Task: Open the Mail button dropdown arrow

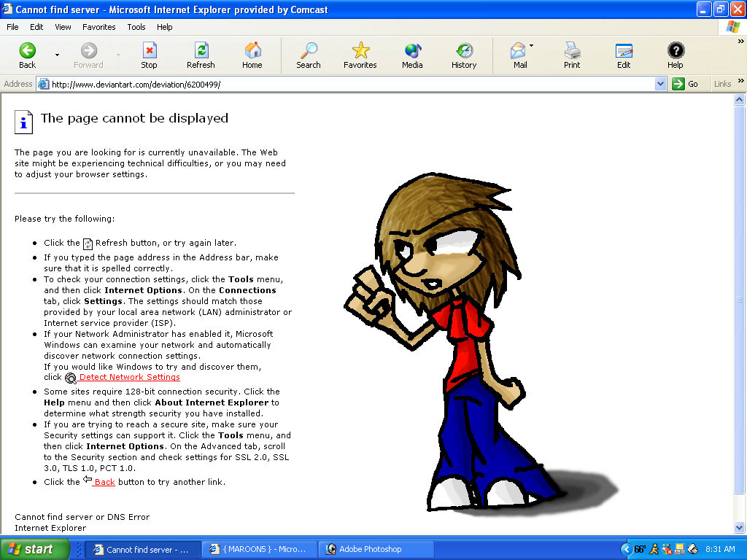Action: coord(531,46)
